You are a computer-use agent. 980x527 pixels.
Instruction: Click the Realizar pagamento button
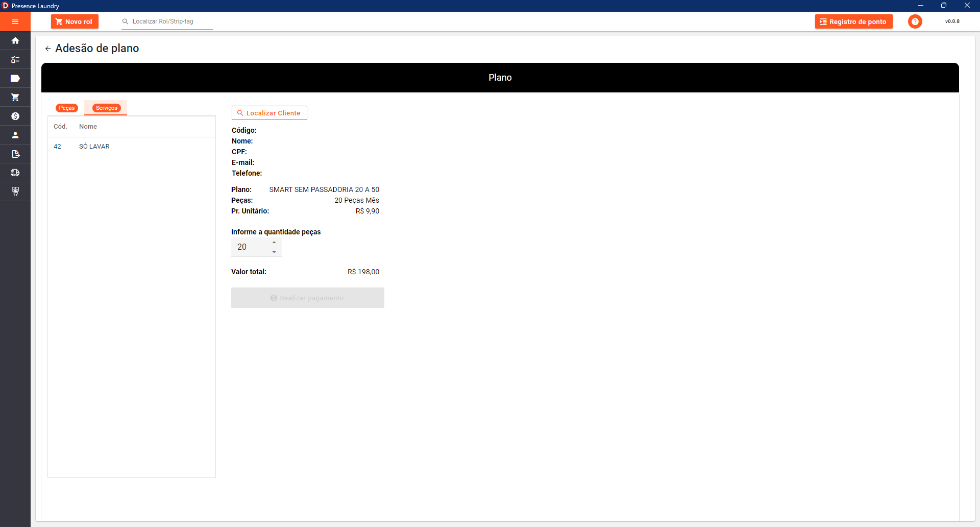pyautogui.click(x=308, y=298)
